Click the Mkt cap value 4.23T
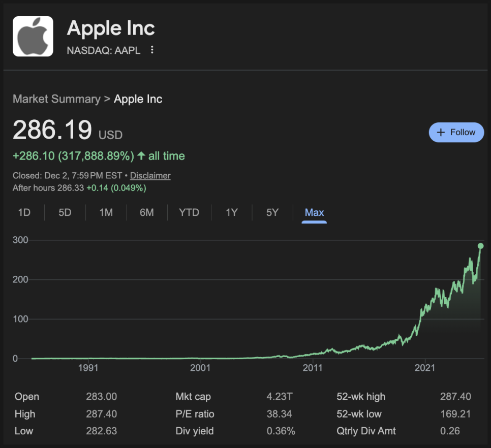 [x=277, y=397]
